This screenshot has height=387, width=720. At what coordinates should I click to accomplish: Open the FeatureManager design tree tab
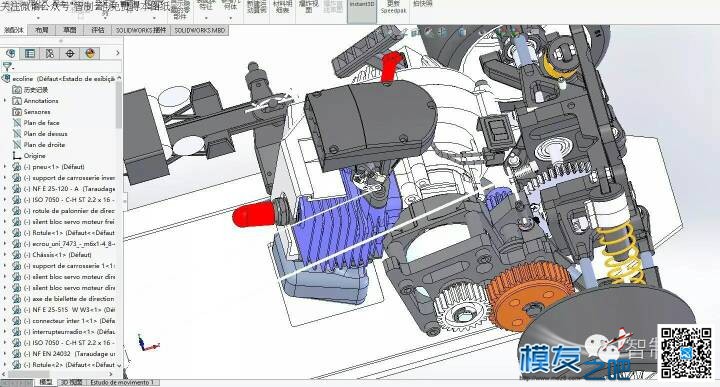click(x=11, y=53)
